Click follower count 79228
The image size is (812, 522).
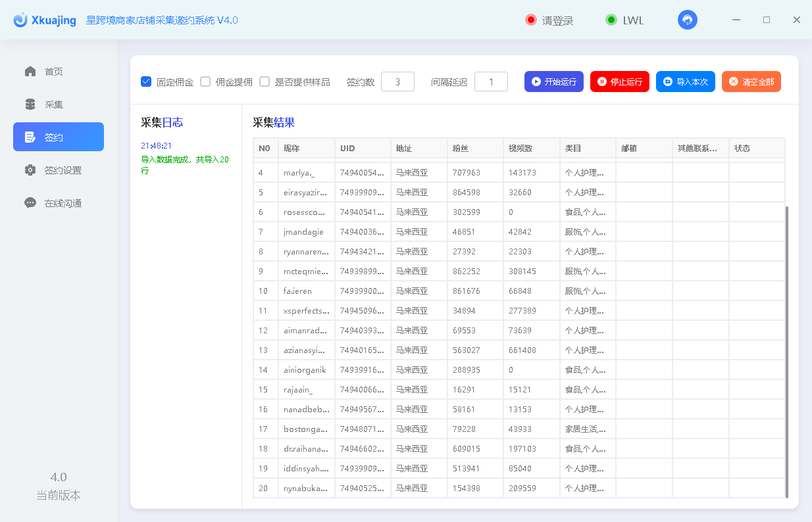465,429
